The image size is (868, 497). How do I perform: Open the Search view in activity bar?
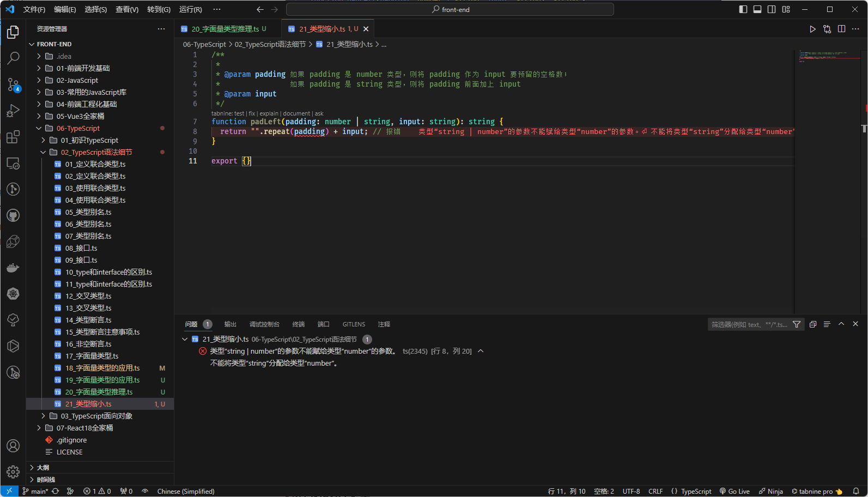[x=13, y=58]
